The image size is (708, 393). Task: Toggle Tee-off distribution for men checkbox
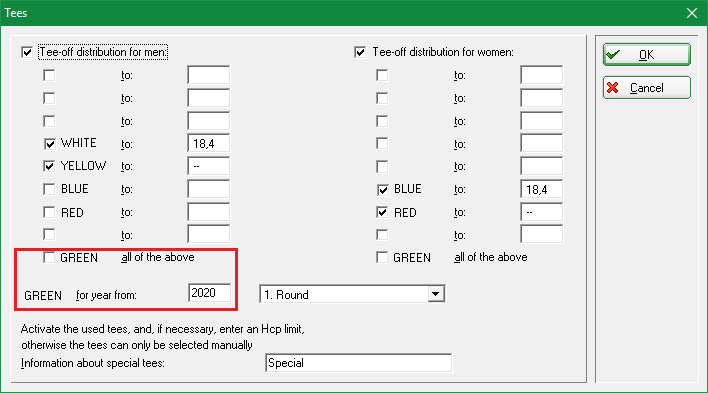point(27,52)
